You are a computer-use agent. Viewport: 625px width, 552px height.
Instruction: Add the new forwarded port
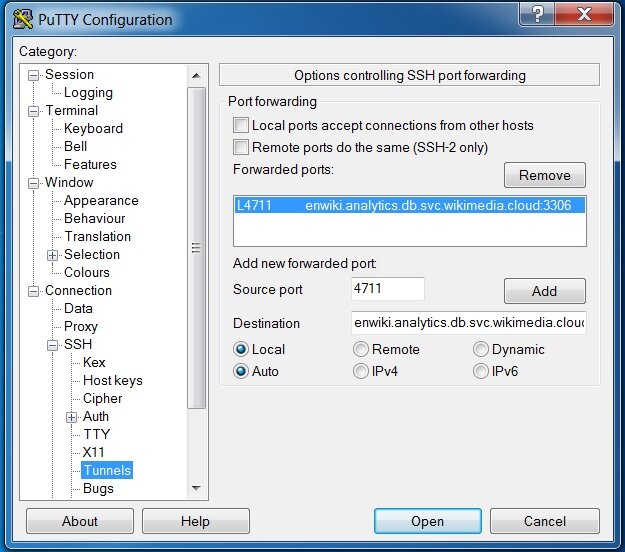[544, 291]
